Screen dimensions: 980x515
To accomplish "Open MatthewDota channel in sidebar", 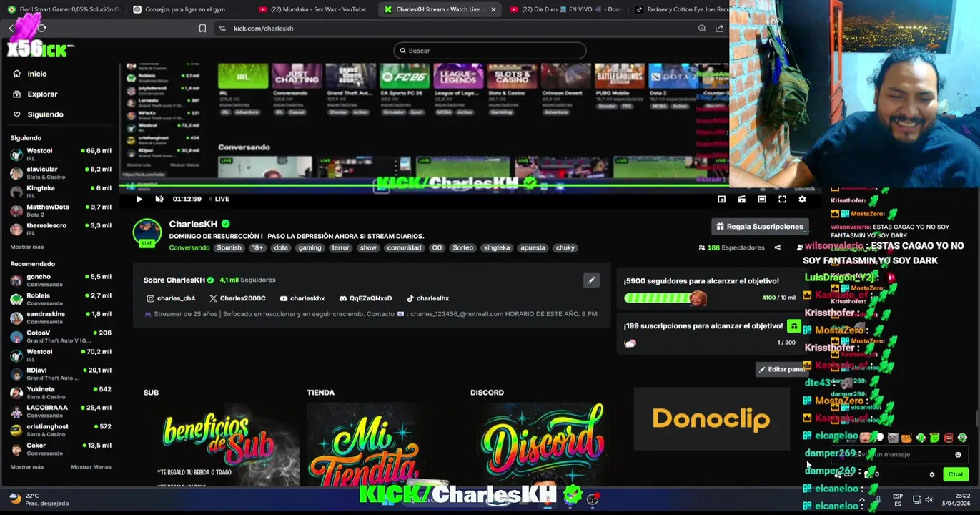I will pyautogui.click(x=61, y=210).
